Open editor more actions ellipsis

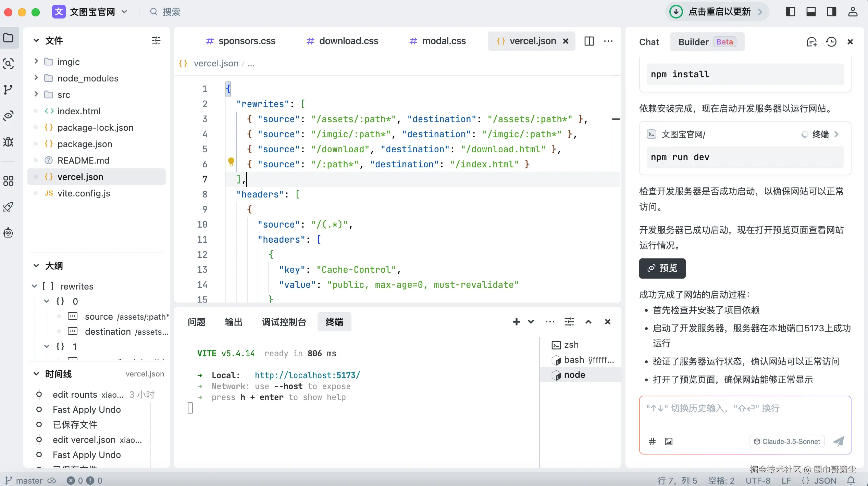click(x=608, y=41)
